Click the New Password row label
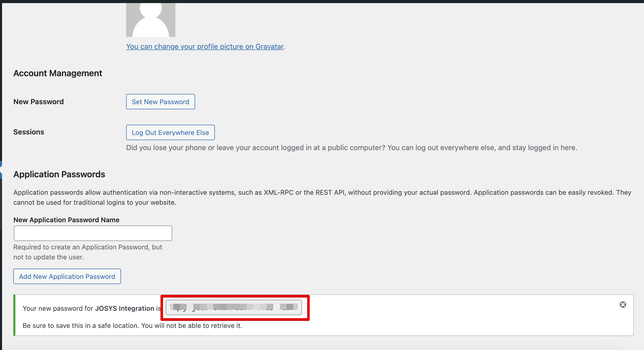Viewport: 644px width, 350px height. (38, 102)
